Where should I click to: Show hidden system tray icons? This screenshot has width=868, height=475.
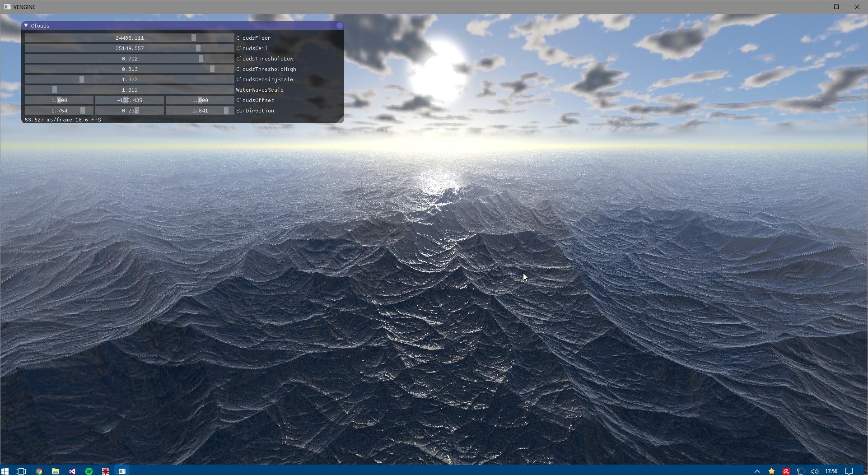coord(757,471)
